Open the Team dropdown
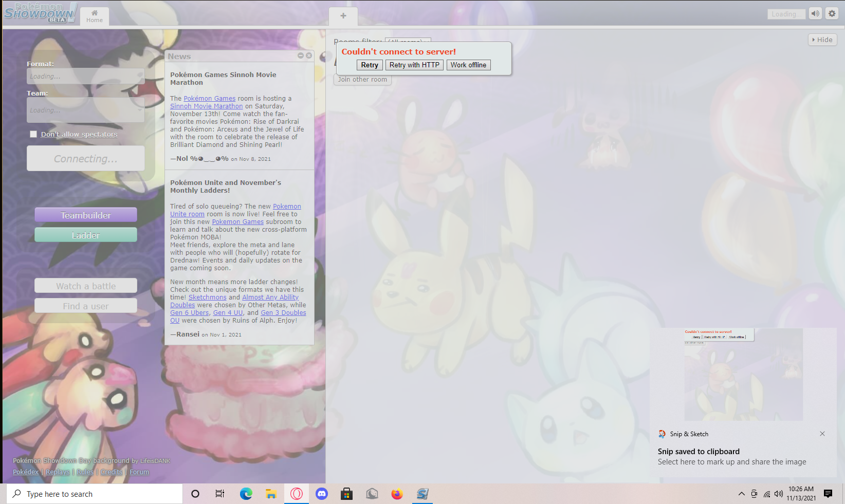The height and width of the screenshot is (504, 845). point(85,110)
